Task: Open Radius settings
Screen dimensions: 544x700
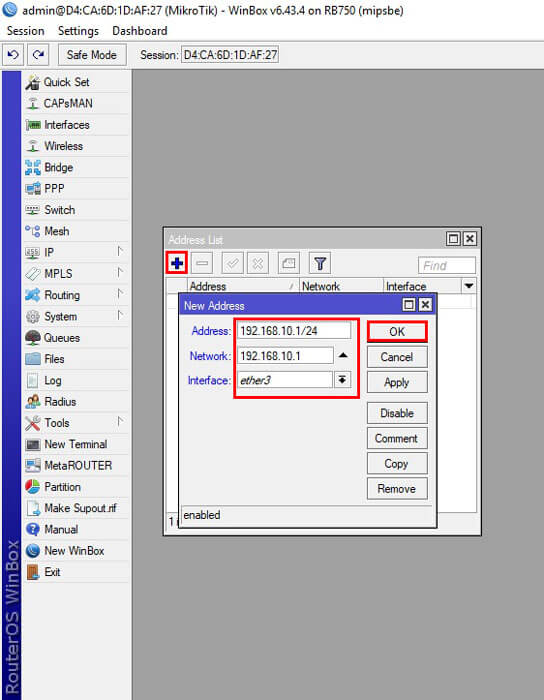Action: 76,402
